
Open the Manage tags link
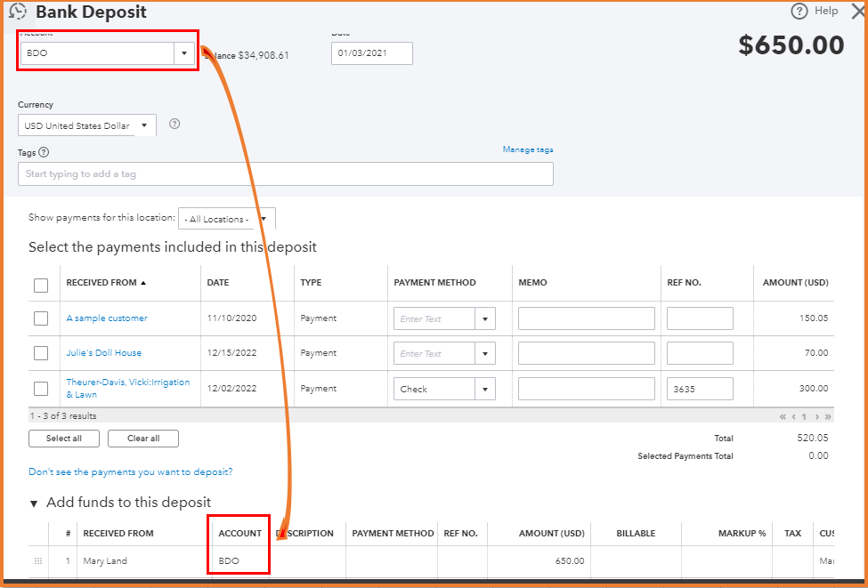528,149
